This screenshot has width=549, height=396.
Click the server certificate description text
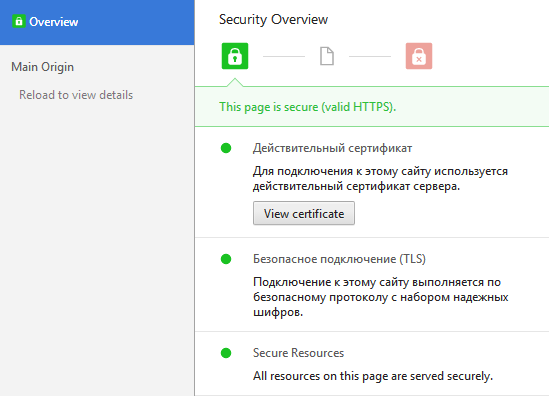tap(380, 179)
